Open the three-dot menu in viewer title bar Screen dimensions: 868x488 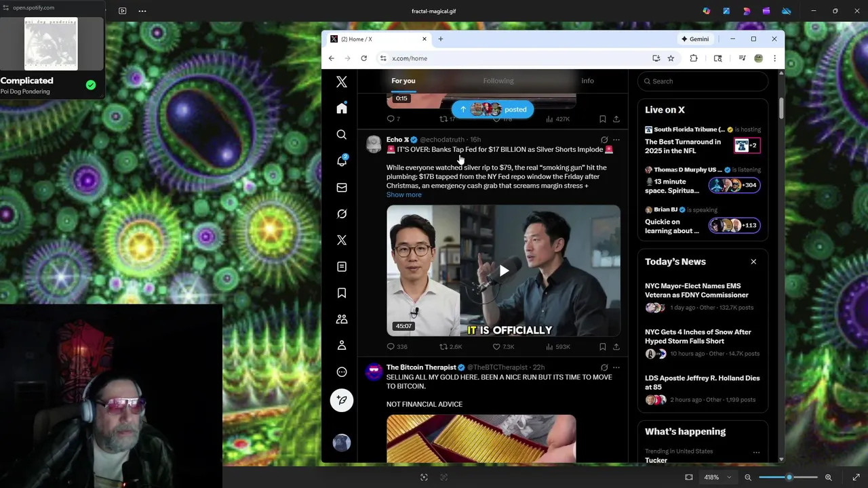tap(142, 11)
